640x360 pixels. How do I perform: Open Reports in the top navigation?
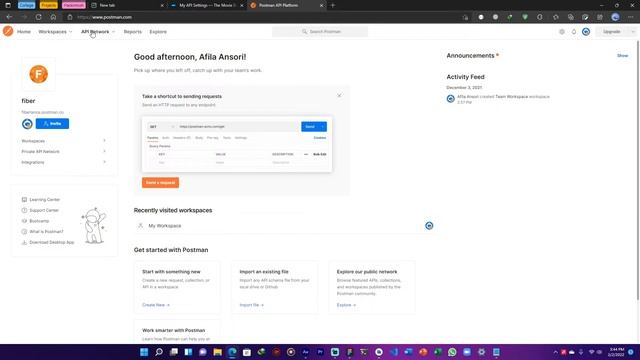coord(133,31)
